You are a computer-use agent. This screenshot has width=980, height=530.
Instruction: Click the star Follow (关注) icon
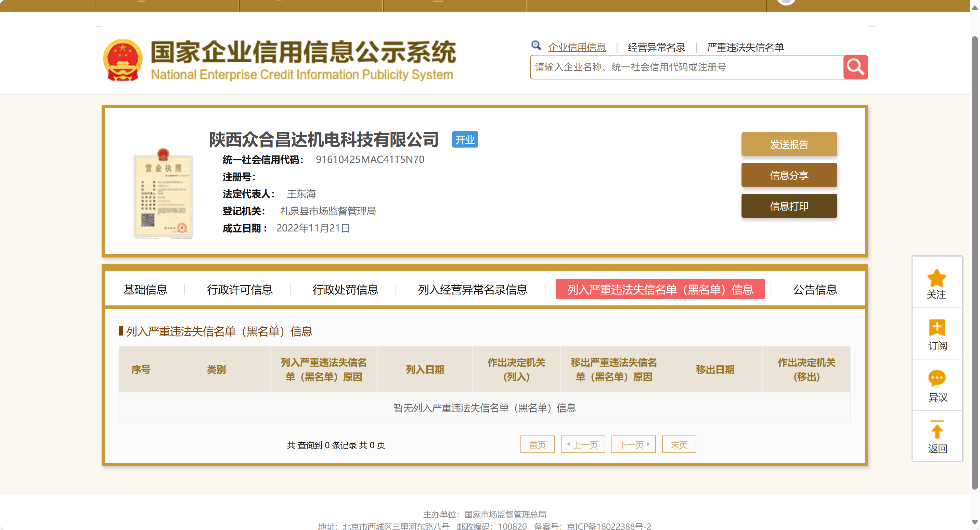tap(936, 278)
